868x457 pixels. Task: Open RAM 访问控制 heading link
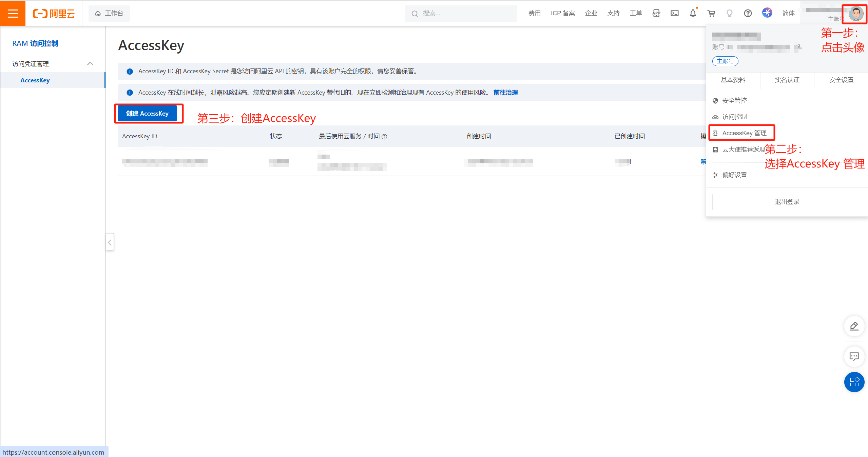(x=35, y=43)
